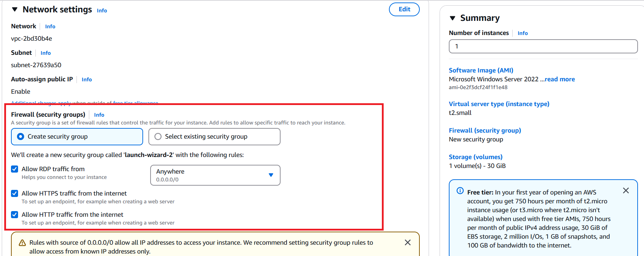Uncheck Allow HTTP traffic from the internet
The image size is (644, 256).
click(x=15, y=215)
